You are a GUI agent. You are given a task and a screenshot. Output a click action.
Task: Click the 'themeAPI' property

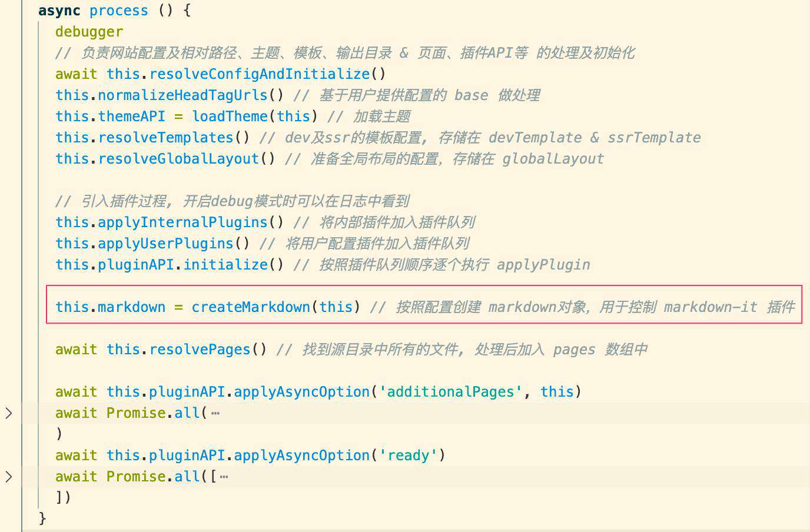(x=132, y=117)
